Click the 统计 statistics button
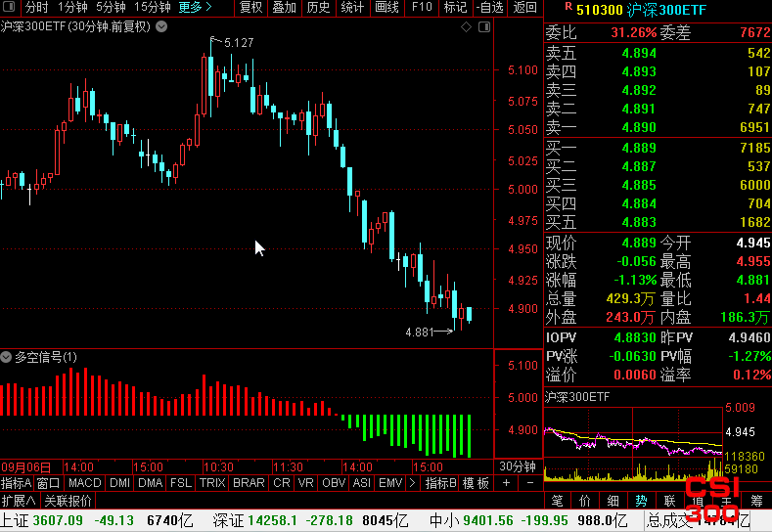This screenshot has height=532, width=772. pyautogui.click(x=352, y=8)
